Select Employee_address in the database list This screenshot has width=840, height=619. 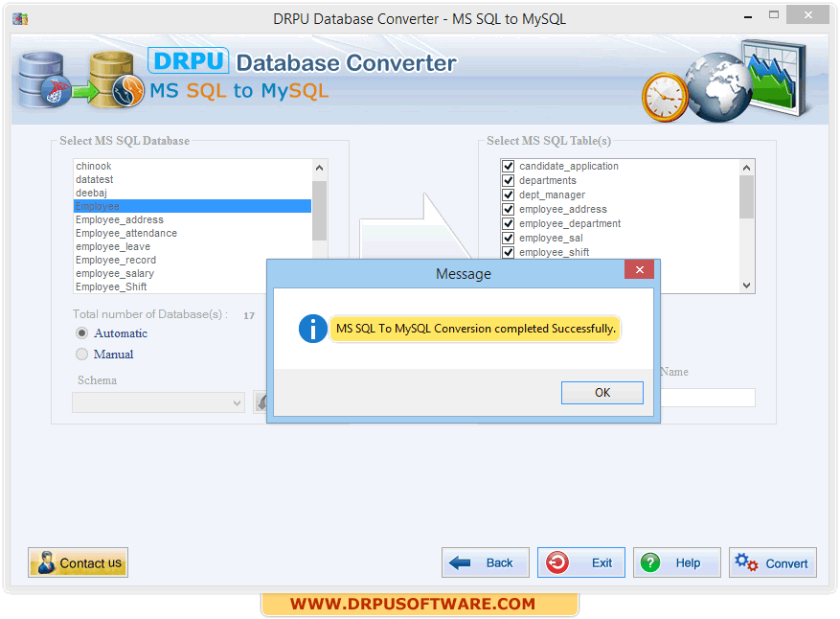pos(193,219)
